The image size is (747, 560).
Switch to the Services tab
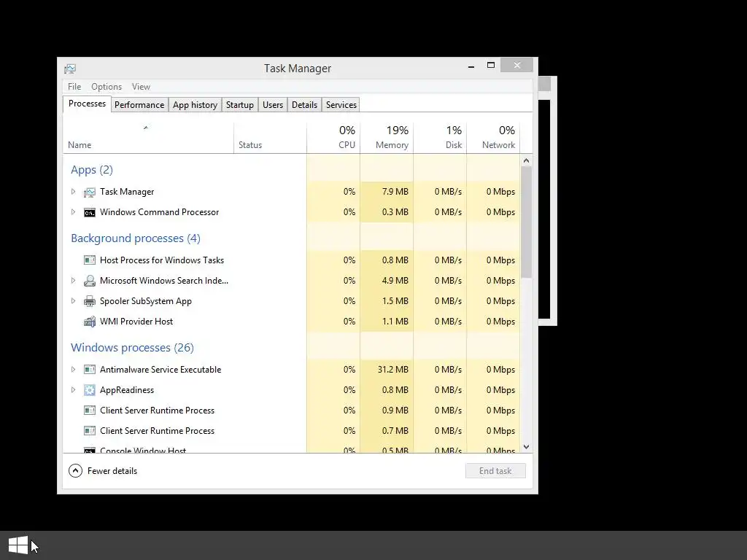341,105
